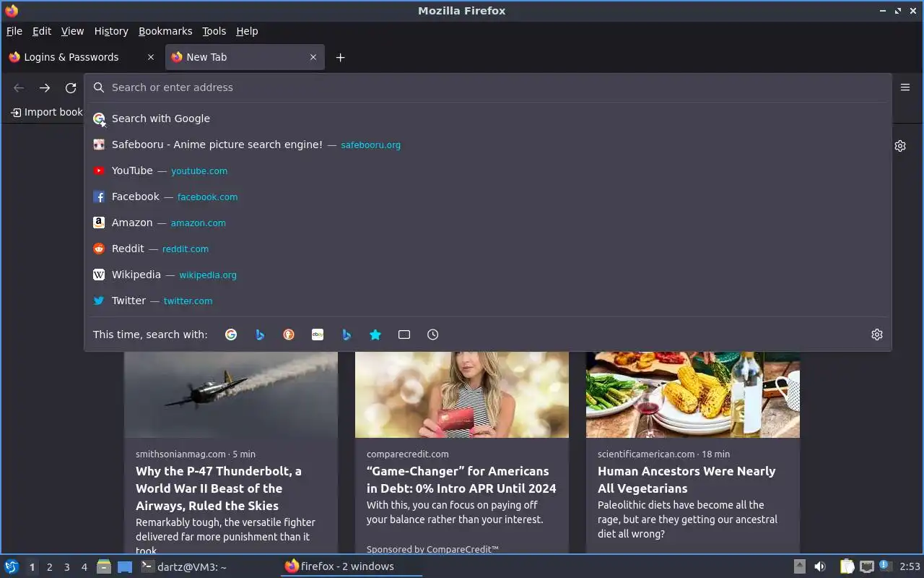Switch to Logins & Passwords tab
The height and width of the screenshot is (578, 924).
tap(82, 57)
